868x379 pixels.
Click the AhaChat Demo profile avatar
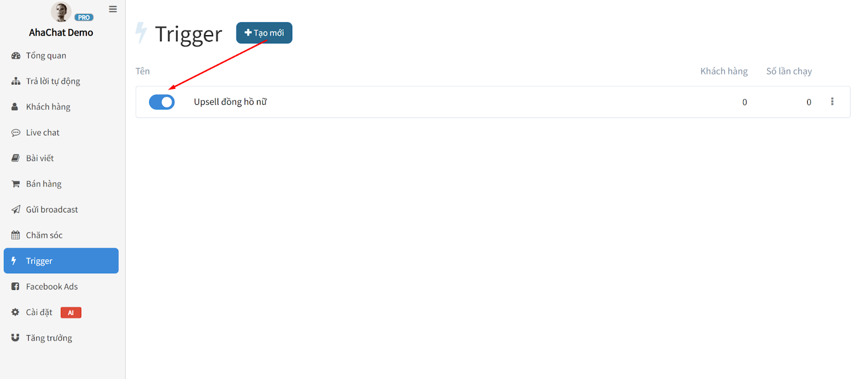[x=61, y=11]
